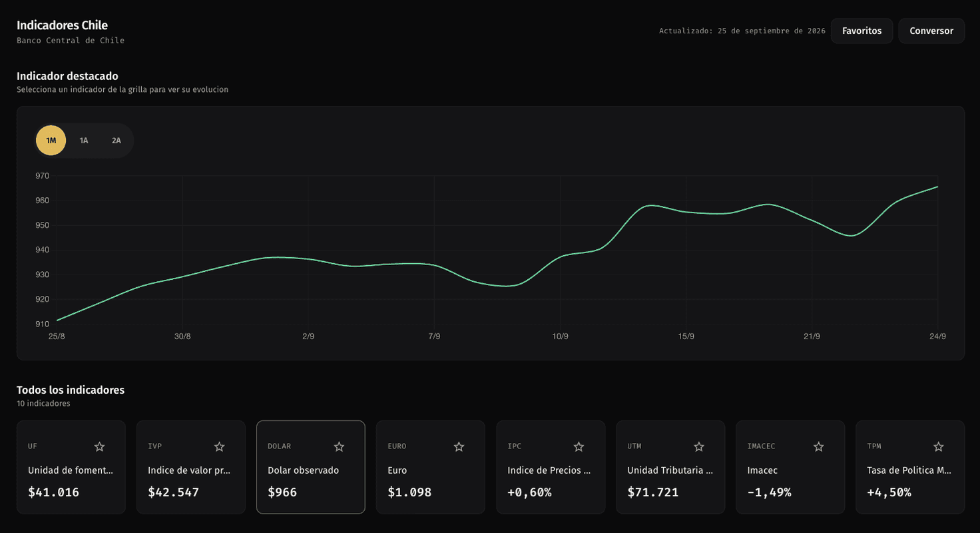
Task: Open the Unidad Tributaria card
Action: (x=670, y=467)
